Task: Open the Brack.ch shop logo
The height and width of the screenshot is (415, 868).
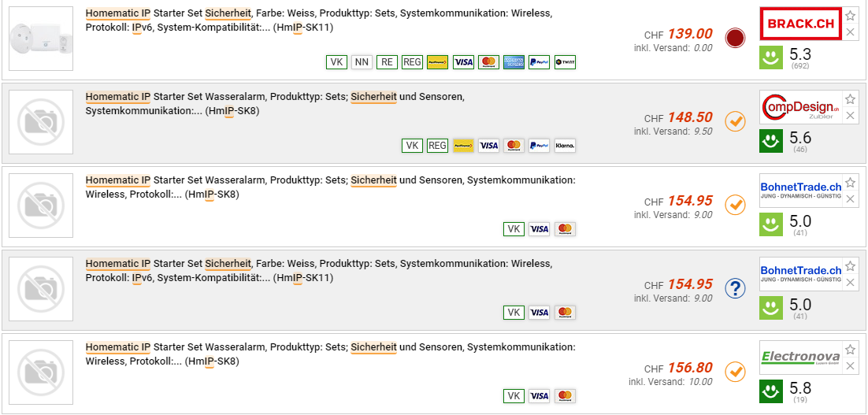Action: (800, 24)
